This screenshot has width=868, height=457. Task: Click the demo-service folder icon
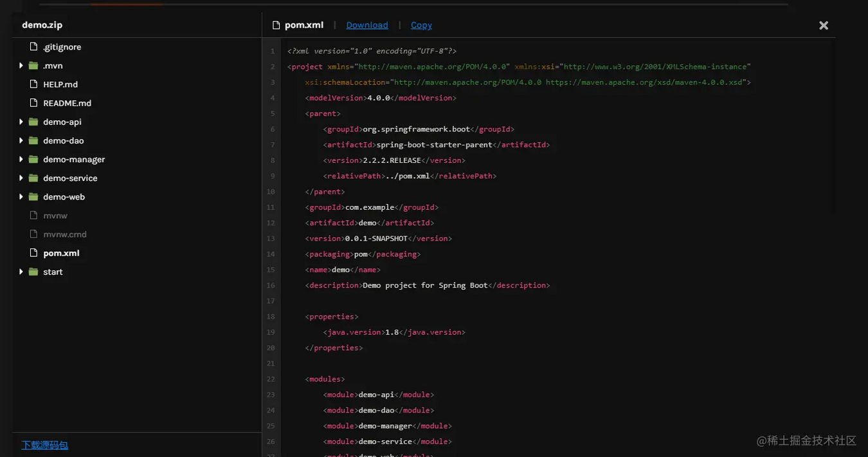pos(33,178)
